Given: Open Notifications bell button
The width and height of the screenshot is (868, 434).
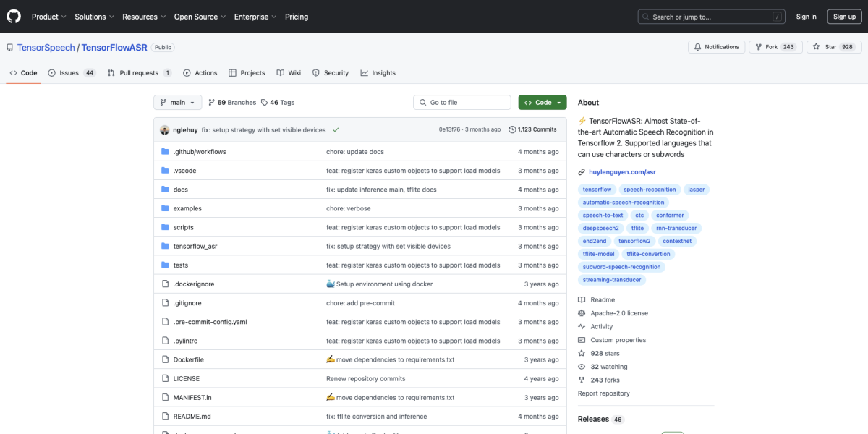Looking at the screenshot, I should tap(716, 47).
